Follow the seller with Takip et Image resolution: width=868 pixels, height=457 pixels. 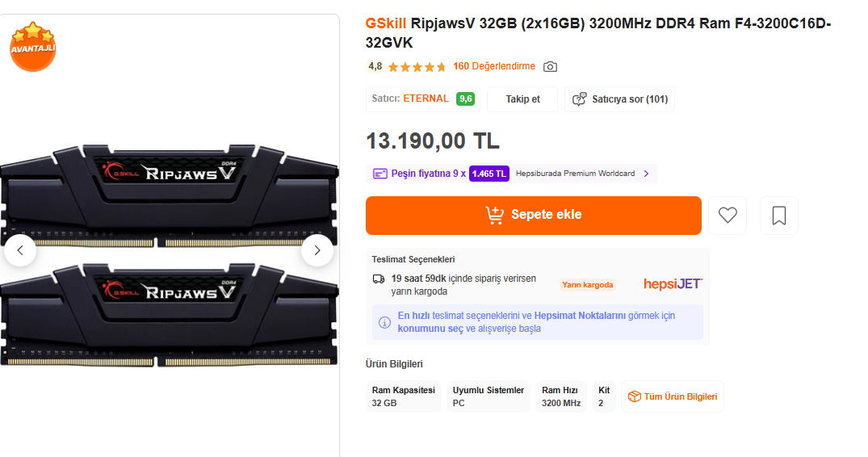[522, 99]
